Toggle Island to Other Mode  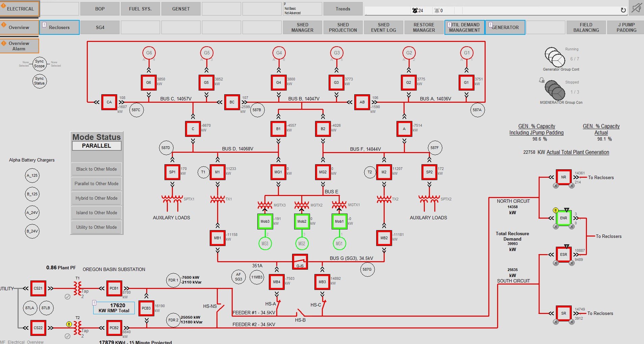(97, 213)
